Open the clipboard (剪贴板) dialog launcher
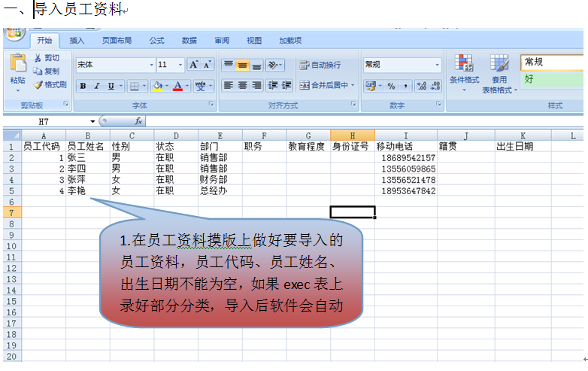Image resolution: width=588 pixels, height=371 pixels. (66, 104)
